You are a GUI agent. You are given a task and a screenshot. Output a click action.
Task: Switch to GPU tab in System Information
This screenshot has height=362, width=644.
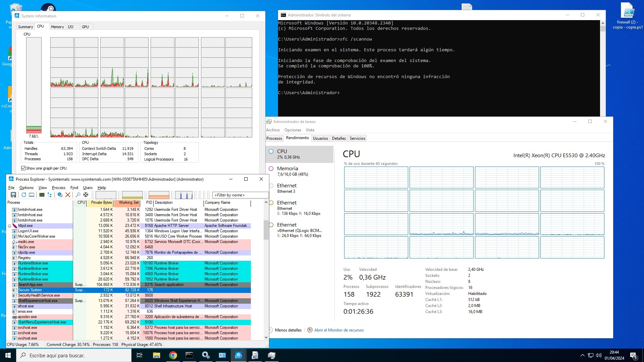86,27
